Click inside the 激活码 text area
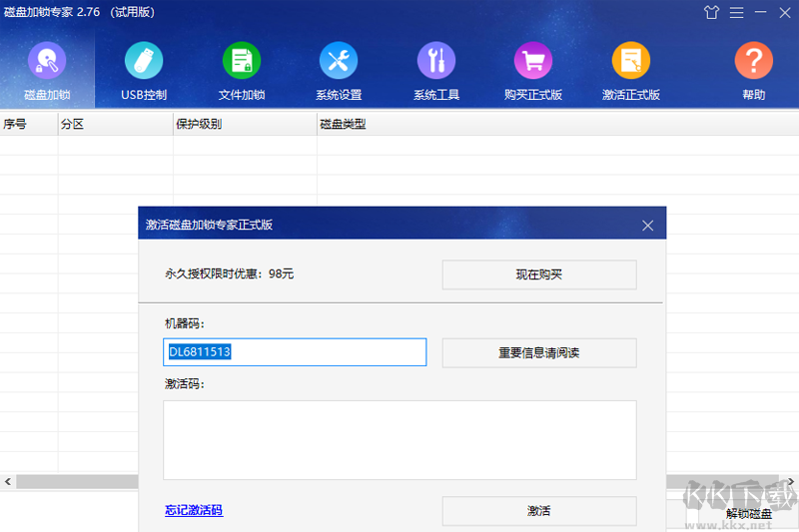 pos(399,439)
